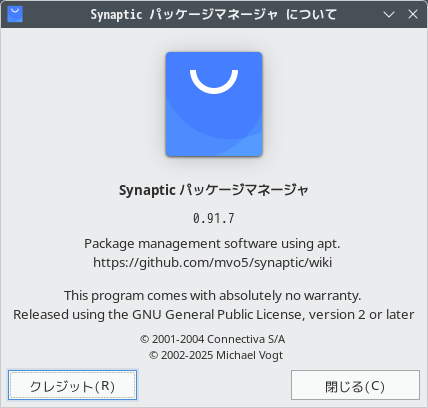Image resolution: width=428 pixels, height=408 pixels.
Task: Click the window title 'Synaptic パッケージマネージャ について'
Action: click(x=214, y=14)
